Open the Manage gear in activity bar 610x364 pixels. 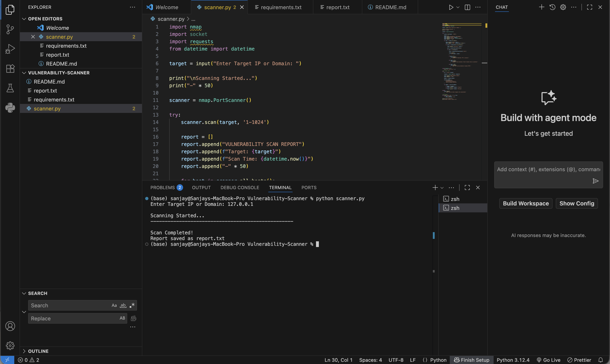(10, 346)
